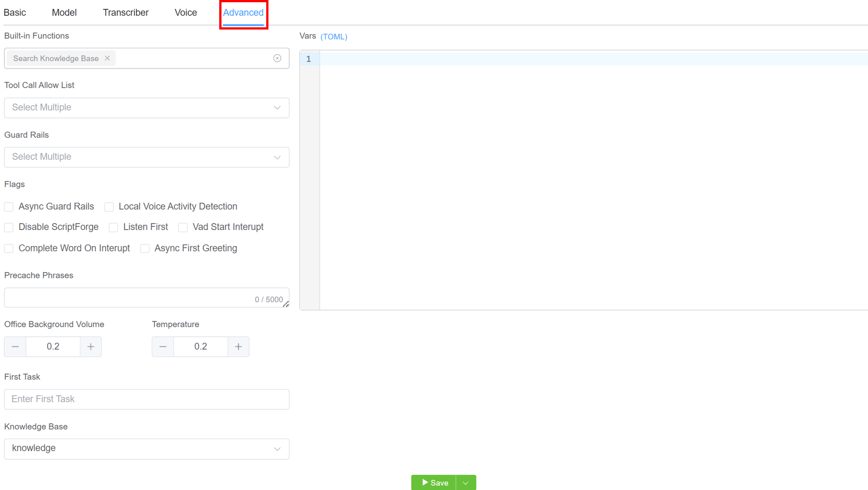Decrease Office Background Volume with minus
Image resolution: width=868 pixels, height=490 pixels.
15,347
